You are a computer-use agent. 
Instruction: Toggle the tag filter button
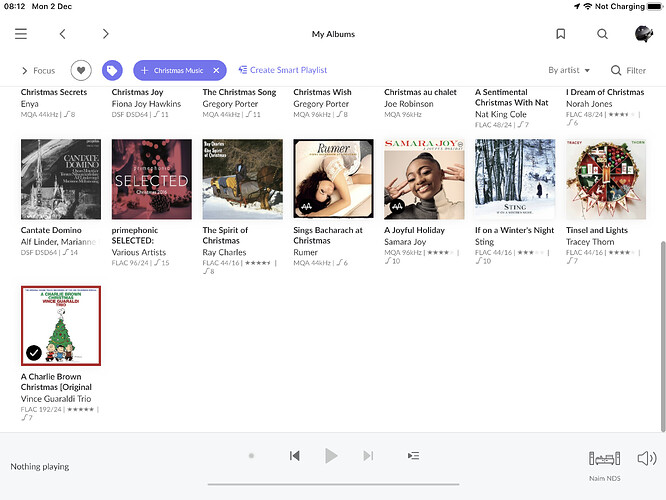click(112, 70)
